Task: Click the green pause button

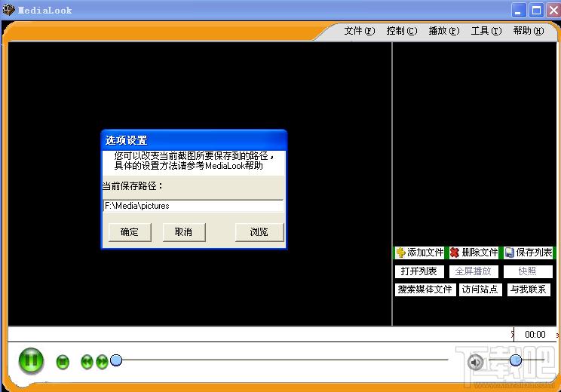Action: (x=31, y=361)
